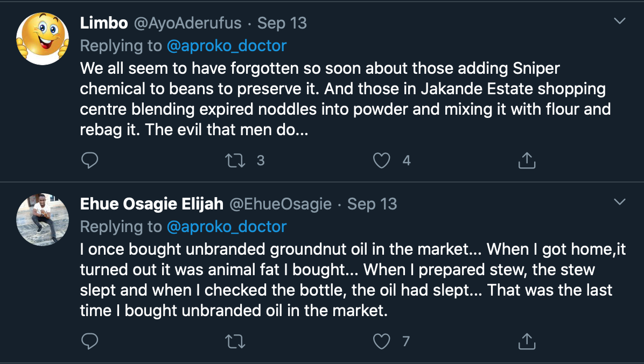Image resolution: width=644 pixels, height=364 pixels.
Task: Click @aproko_doctor mention in Ehue's reply
Action: pyautogui.click(x=227, y=227)
